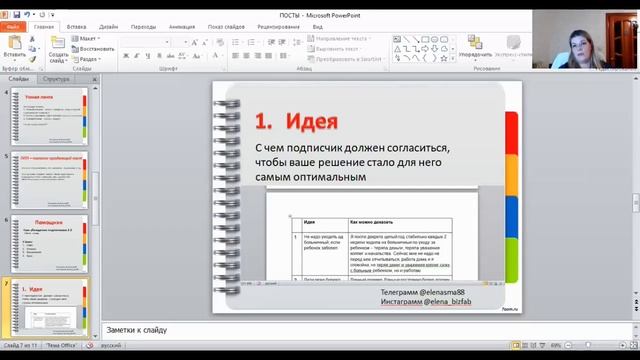Open the Анимация ribbon tab
Image resolution: width=640 pixels, height=360 pixels.
click(x=182, y=27)
